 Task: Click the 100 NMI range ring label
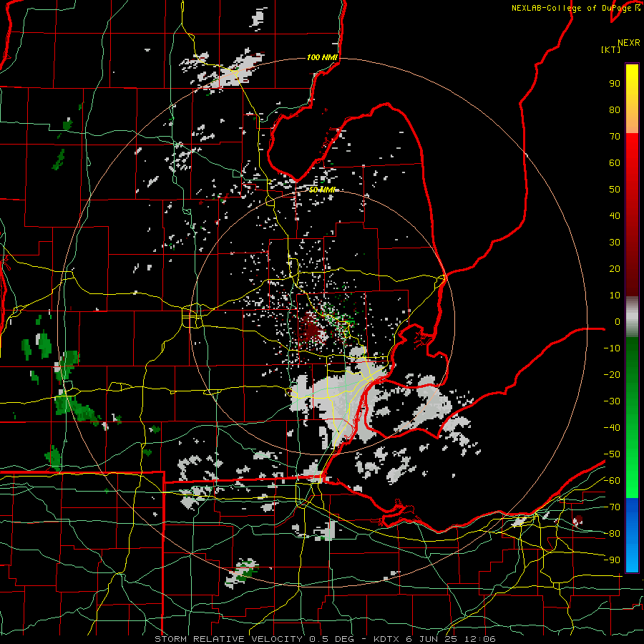pyautogui.click(x=323, y=57)
